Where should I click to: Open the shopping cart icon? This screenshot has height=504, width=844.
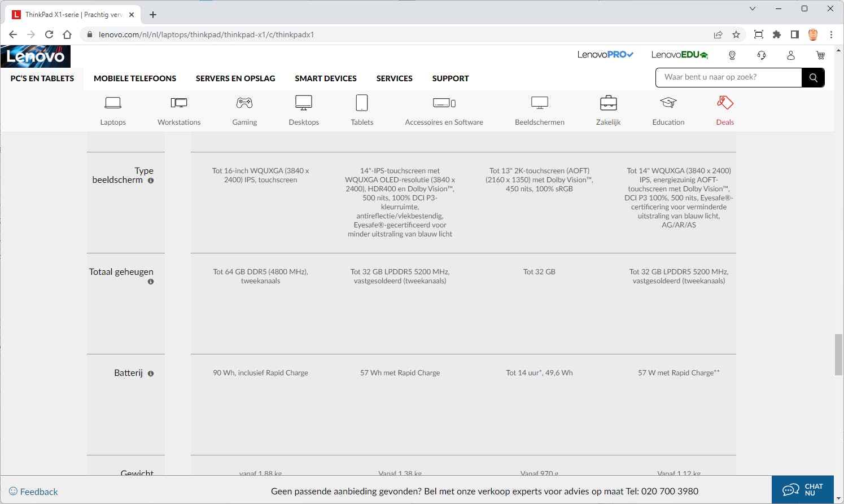click(x=820, y=55)
